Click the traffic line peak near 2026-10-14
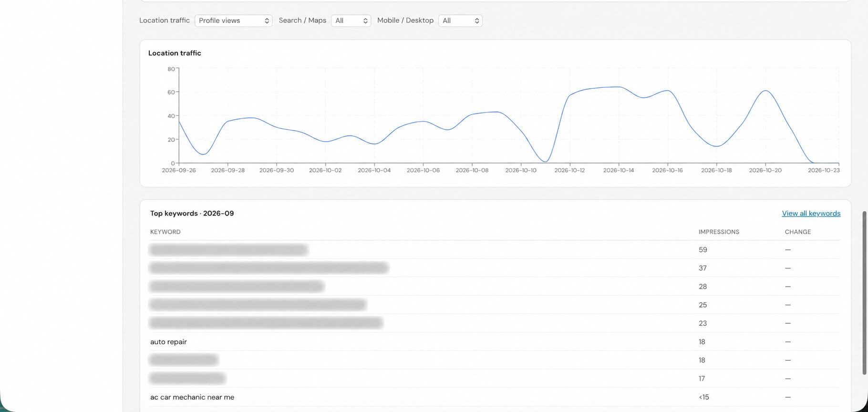The height and width of the screenshot is (412, 868). coord(618,87)
